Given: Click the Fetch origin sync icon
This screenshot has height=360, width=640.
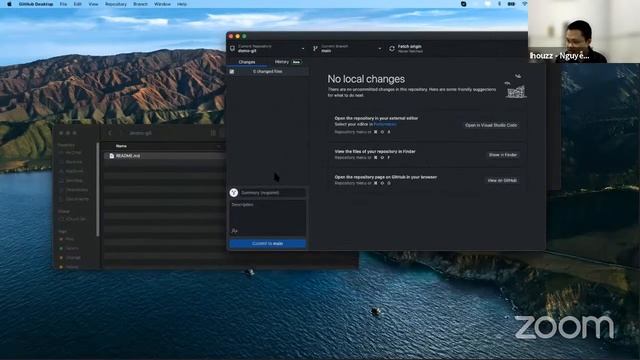Looking at the screenshot, I should 392,49.
